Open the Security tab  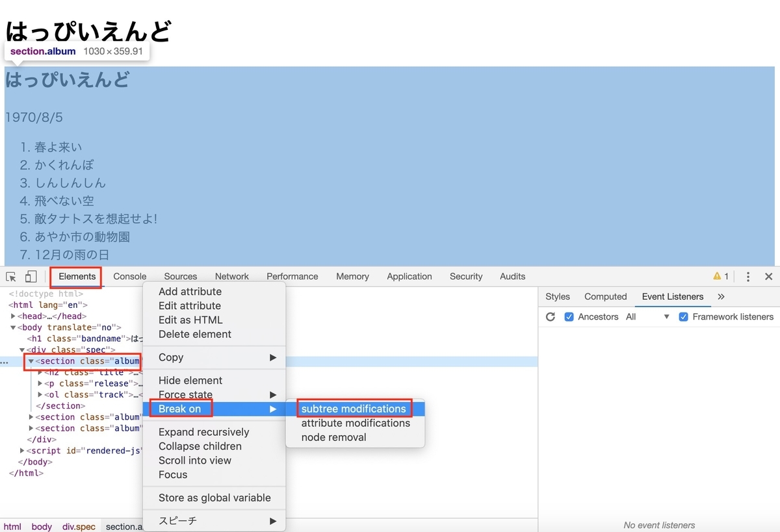[466, 277]
